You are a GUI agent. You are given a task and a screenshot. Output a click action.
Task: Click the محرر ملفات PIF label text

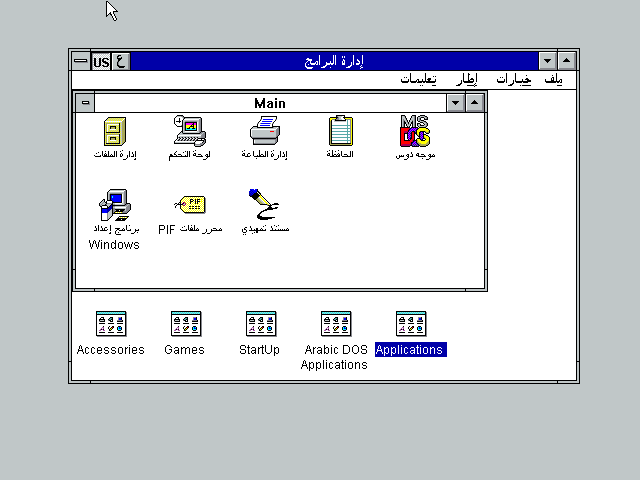(190, 229)
